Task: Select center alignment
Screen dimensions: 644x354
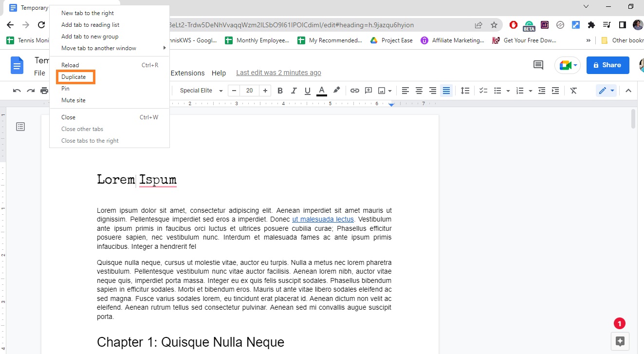Action: tap(419, 90)
